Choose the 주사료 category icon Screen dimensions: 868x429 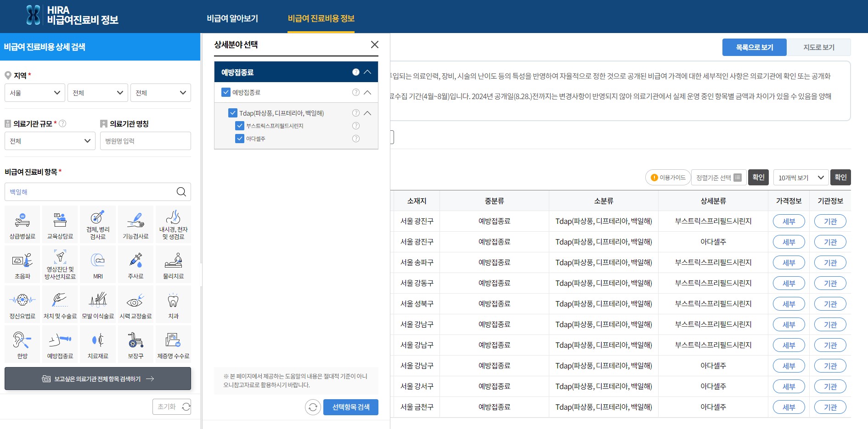tap(135, 264)
